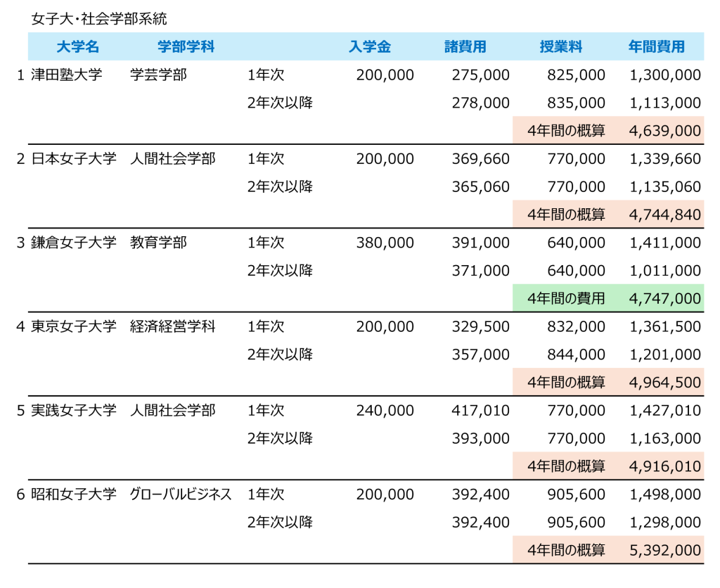The width and height of the screenshot is (720, 588).
Task: Click the 1,498,000 annual cost
Action: click(x=665, y=494)
